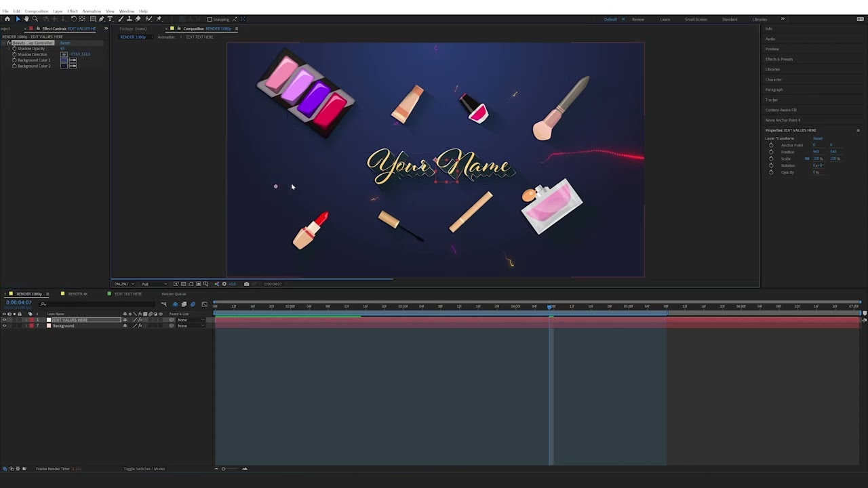Switch to EDIT TEXT HERE timeline tab
This screenshot has height=488, width=868.
pos(128,294)
